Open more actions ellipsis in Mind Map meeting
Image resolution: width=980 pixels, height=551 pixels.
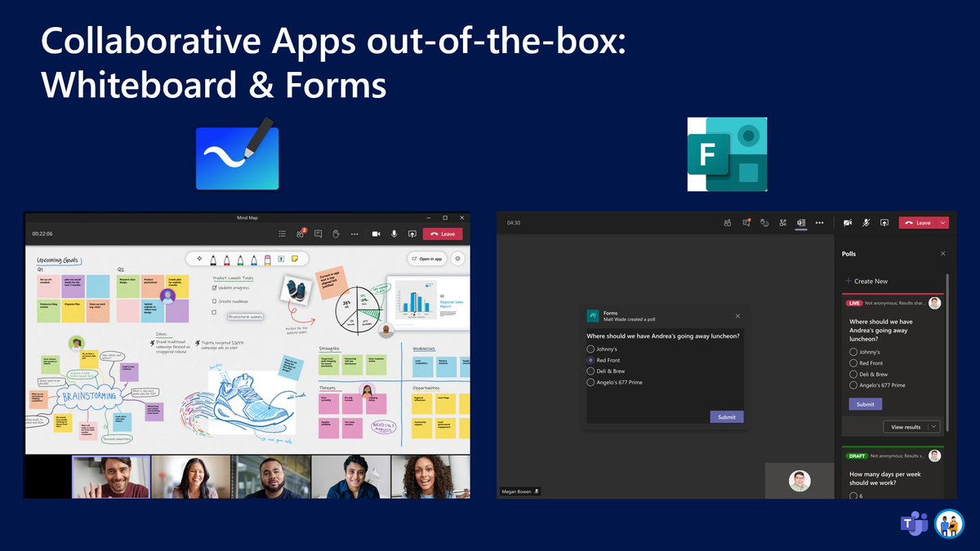click(354, 233)
